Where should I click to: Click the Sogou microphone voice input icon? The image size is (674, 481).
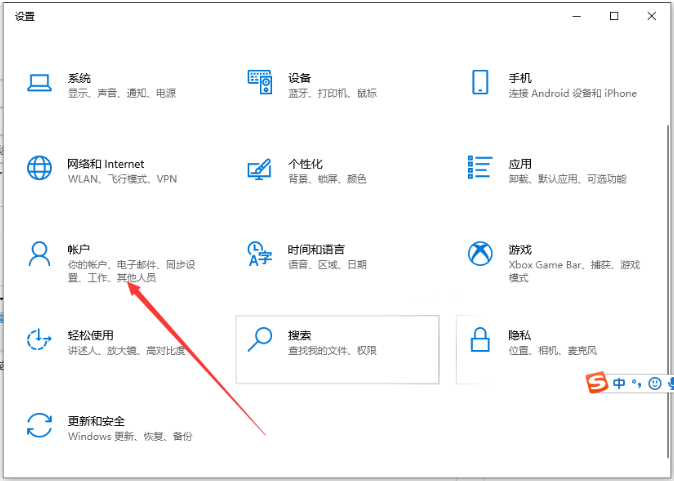tap(670, 383)
